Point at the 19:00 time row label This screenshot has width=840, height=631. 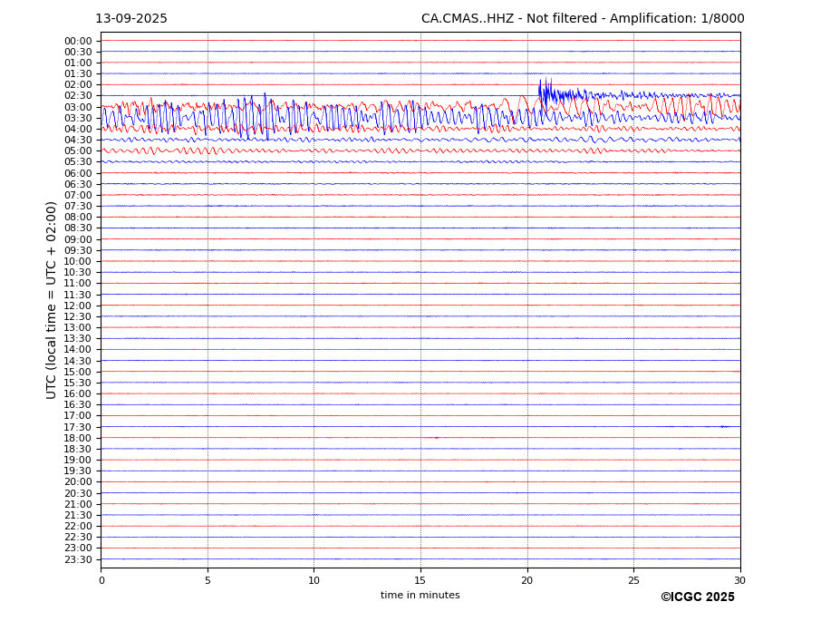(x=78, y=460)
